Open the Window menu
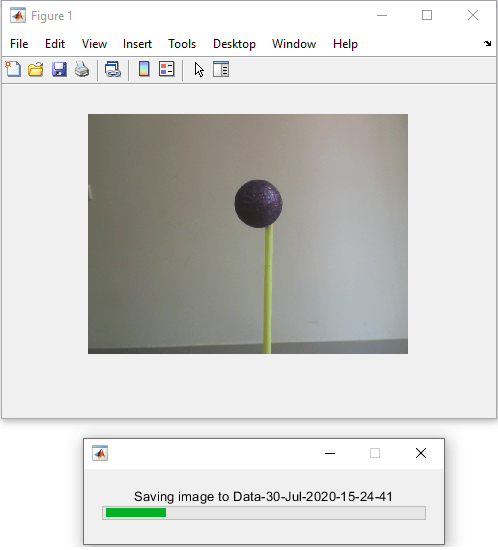 point(294,44)
